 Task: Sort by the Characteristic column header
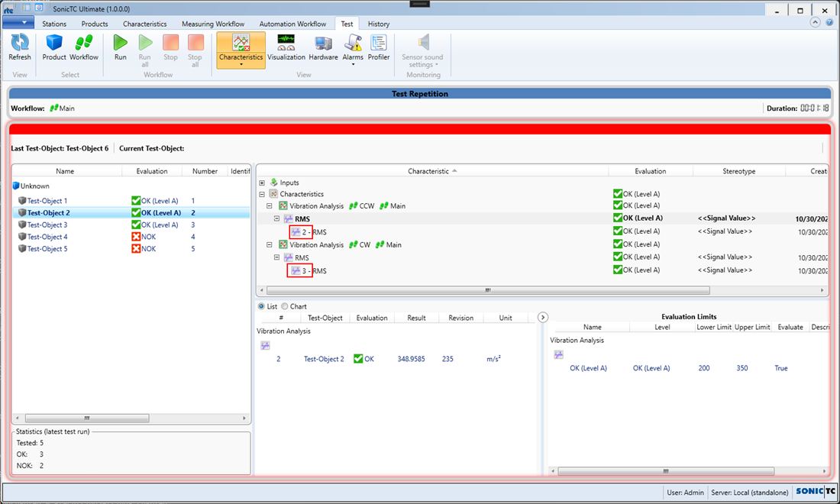[x=431, y=171]
